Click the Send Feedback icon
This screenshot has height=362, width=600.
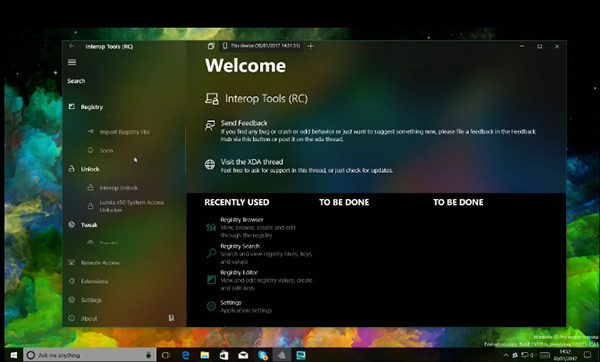click(210, 126)
